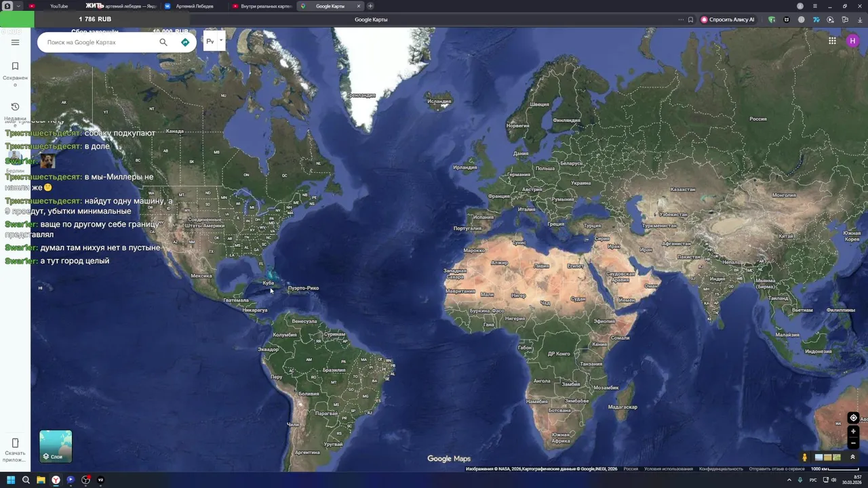
Task: Click the Португалия label on the map
Action: pyautogui.click(x=467, y=228)
